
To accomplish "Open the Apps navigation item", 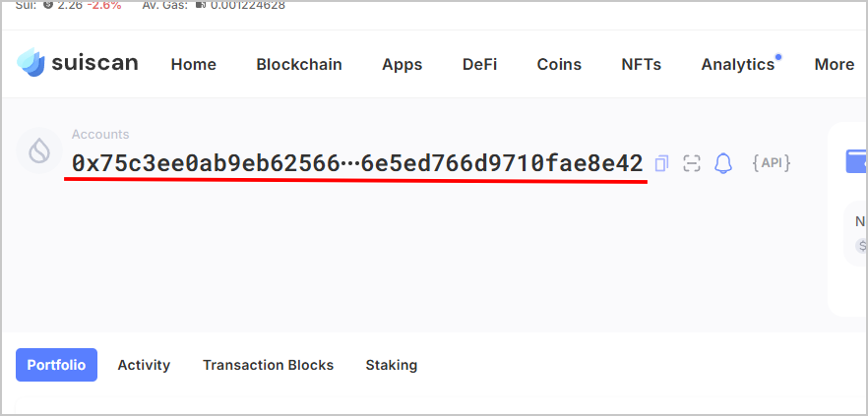I will point(402,64).
